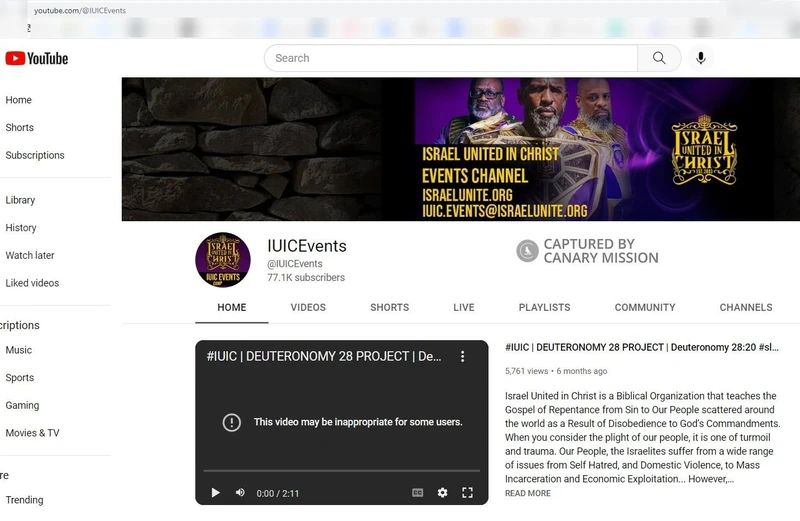Click the IUICEvents channel name
Image resolution: width=800 pixels, height=521 pixels.
pyautogui.click(x=307, y=246)
